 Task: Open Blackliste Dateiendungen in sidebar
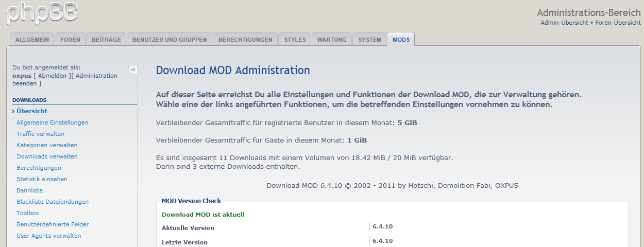pos(53,202)
